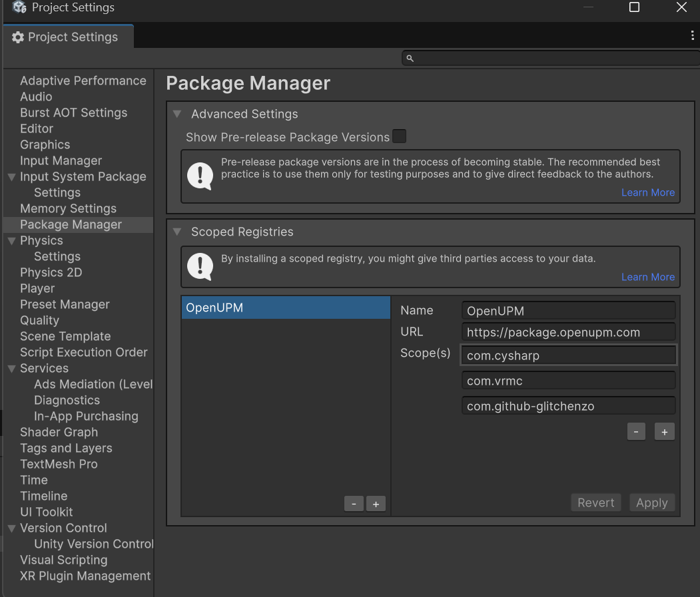This screenshot has height=597, width=700.
Task: Click the search magnifier icon
Action: [410, 59]
